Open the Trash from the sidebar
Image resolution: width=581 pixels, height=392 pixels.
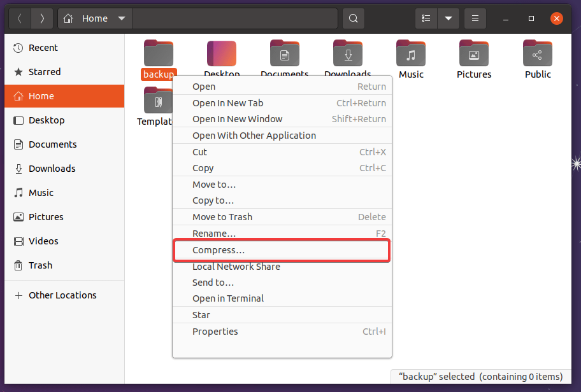click(37, 265)
